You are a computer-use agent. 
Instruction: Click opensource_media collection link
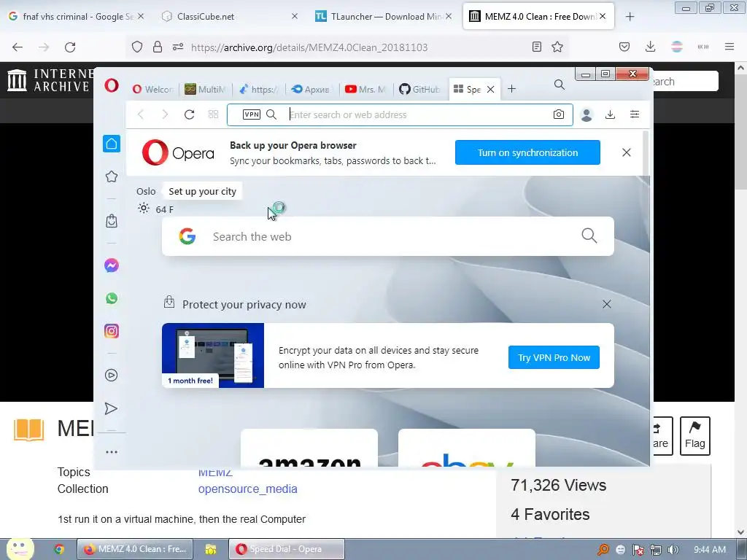point(248,489)
